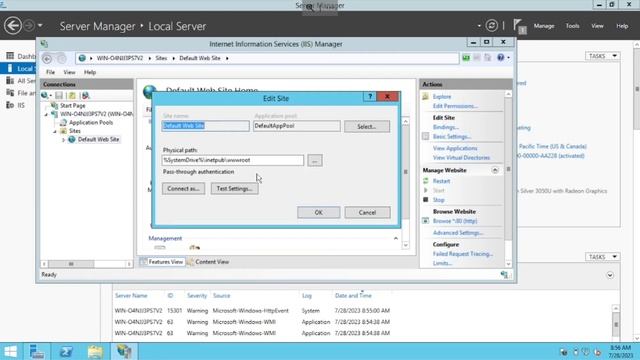The height and width of the screenshot is (360, 640).
Task: Click the save icon in Connections toolbar
Action: click(59, 96)
